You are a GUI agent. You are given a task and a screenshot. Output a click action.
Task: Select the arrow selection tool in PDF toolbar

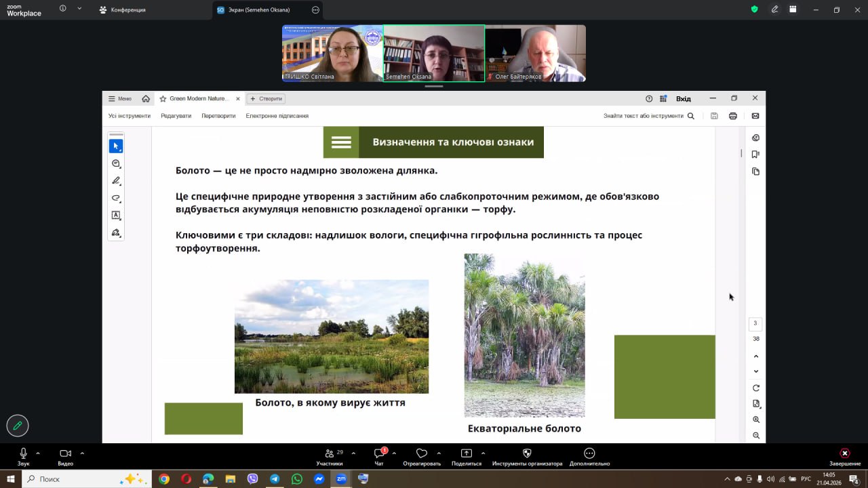(116, 146)
